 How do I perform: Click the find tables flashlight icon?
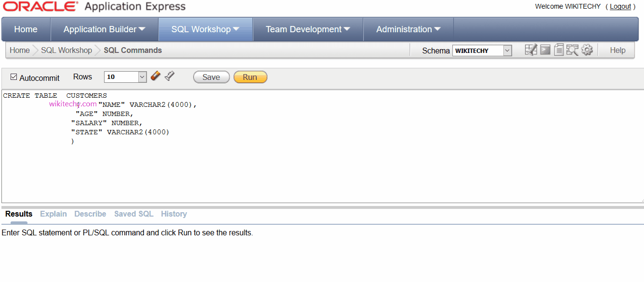170,76
